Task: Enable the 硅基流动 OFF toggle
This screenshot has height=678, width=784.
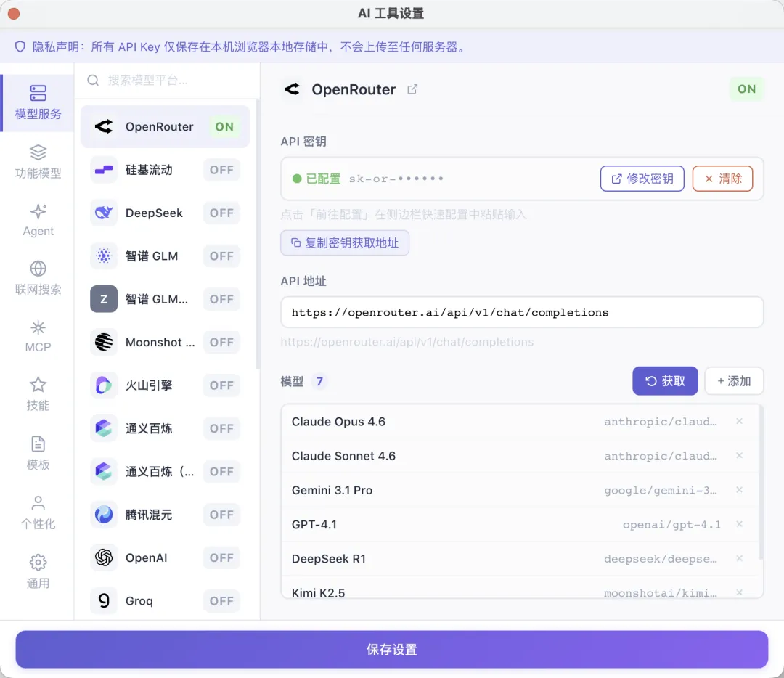Action: [x=221, y=170]
